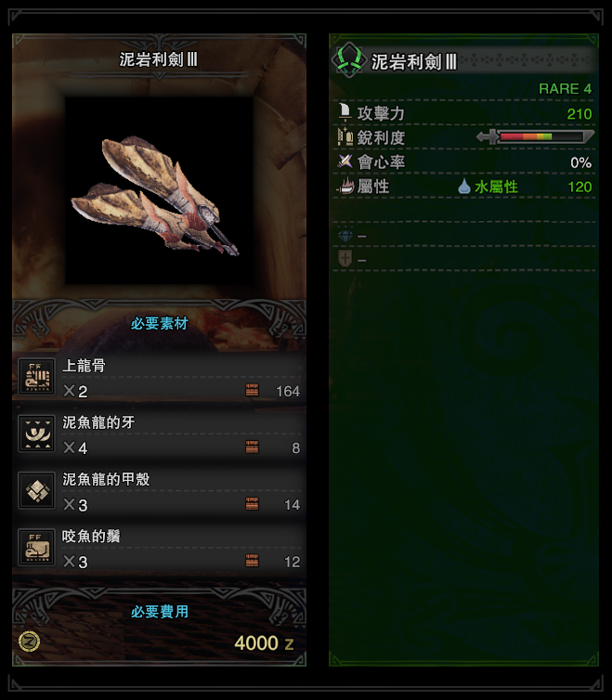This screenshot has width=612, height=700.
Task: Click the zenny coin icon
Action: pos(30,642)
